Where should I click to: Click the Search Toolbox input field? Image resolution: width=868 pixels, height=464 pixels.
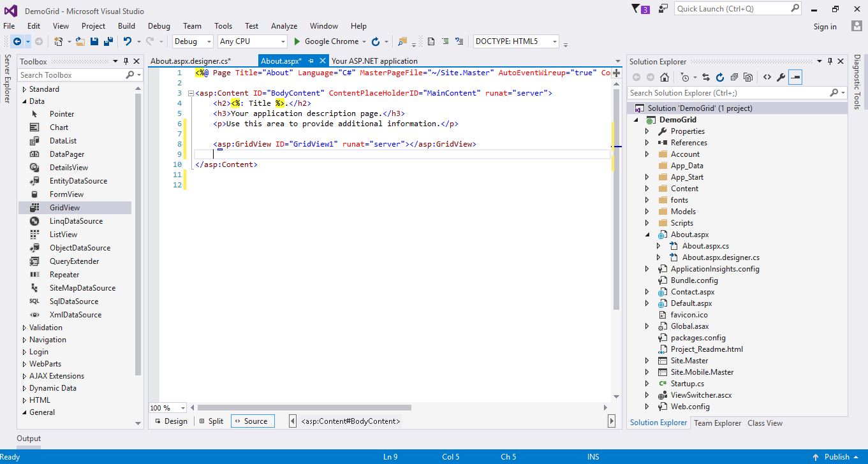click(72, 75)
